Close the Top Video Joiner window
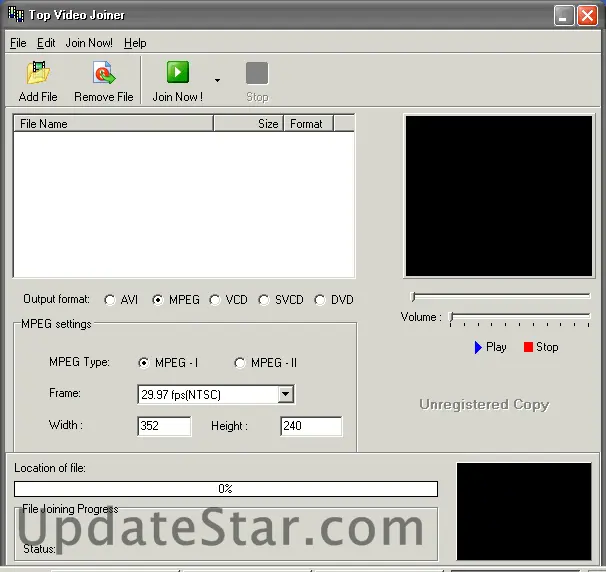The image size is (606, 572). 587,16
